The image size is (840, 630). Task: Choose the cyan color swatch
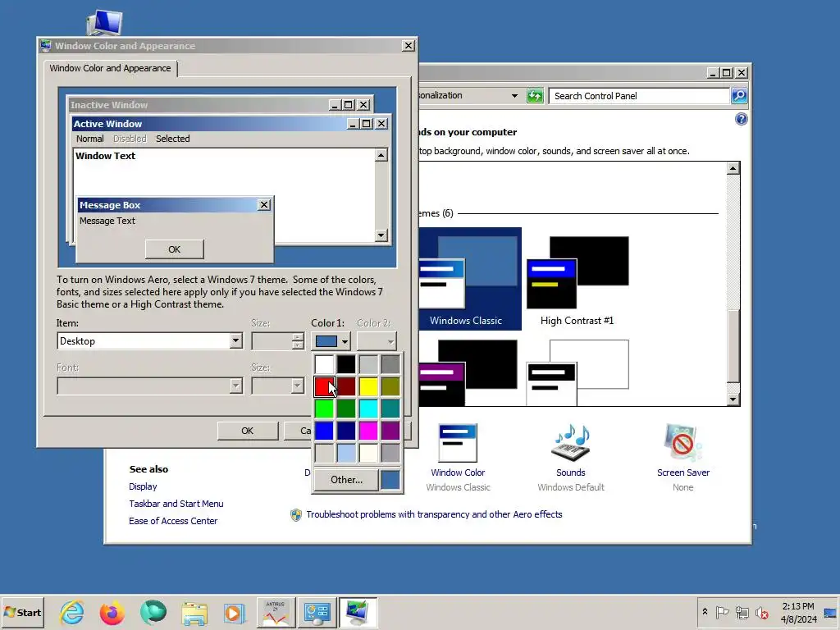[368, 409]
